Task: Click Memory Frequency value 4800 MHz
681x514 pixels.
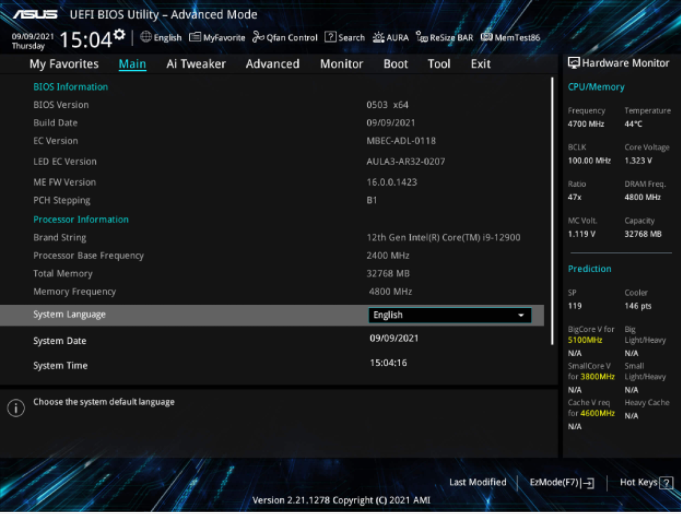Action: tap(390, 292)
